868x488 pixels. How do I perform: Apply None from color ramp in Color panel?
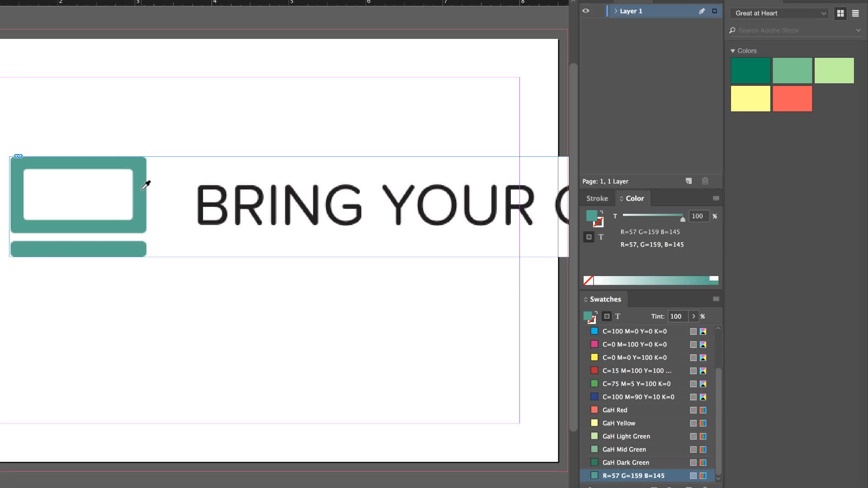[588, 281]
